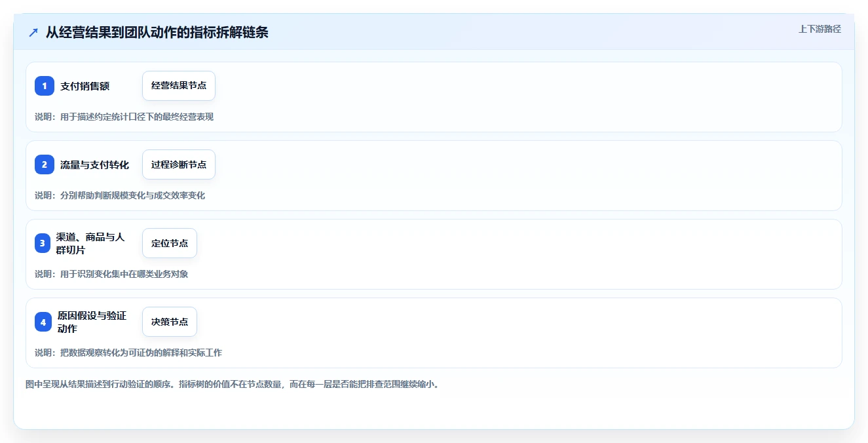Click the number 3 step badge
Viewport: 868px width, 443px height.
tap(43, 243)
